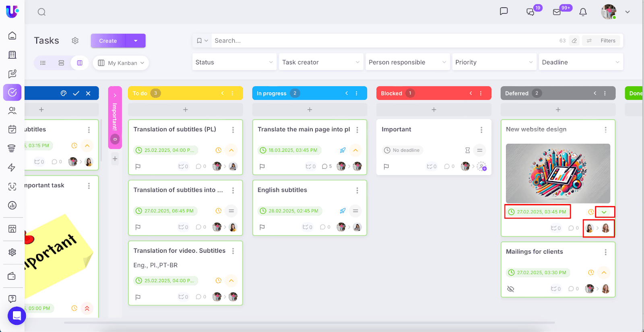Open the My Kanban board selector
The width and height of the screenshot is (644, 332).
click(121, 63)
